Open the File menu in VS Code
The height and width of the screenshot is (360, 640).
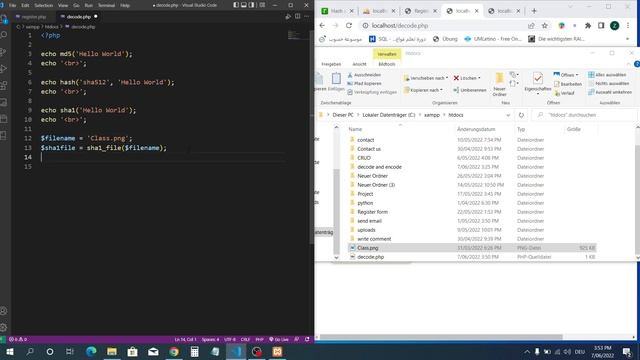click(13, 6)
